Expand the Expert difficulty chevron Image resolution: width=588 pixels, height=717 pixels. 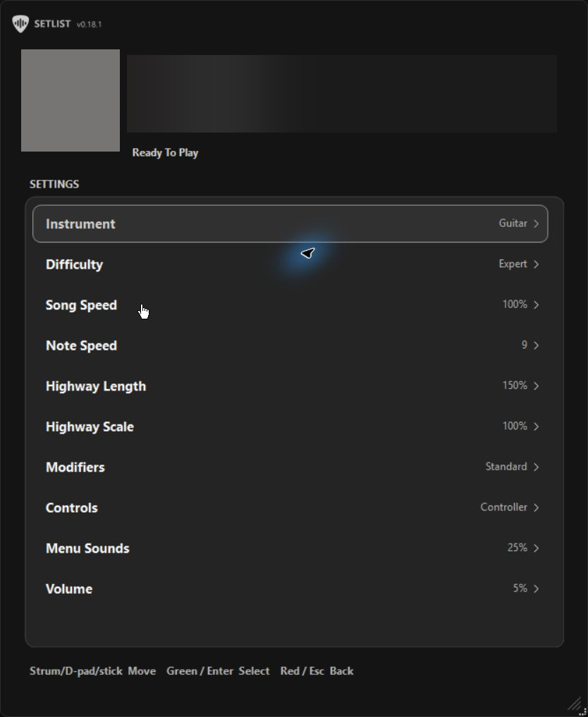point(537,264)
